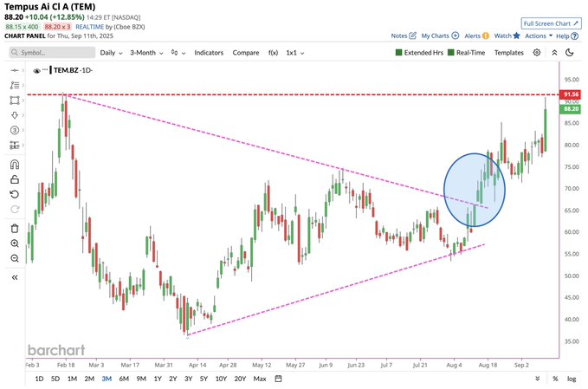Select the 1D range tab
This screenshot has height=389, width=588.
(x=39, y=379)
